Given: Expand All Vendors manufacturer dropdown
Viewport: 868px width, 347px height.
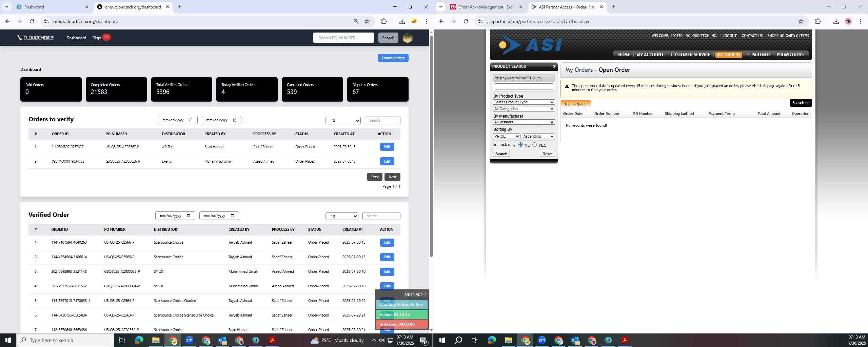Looking at the screenshot, I should (524, 122).
